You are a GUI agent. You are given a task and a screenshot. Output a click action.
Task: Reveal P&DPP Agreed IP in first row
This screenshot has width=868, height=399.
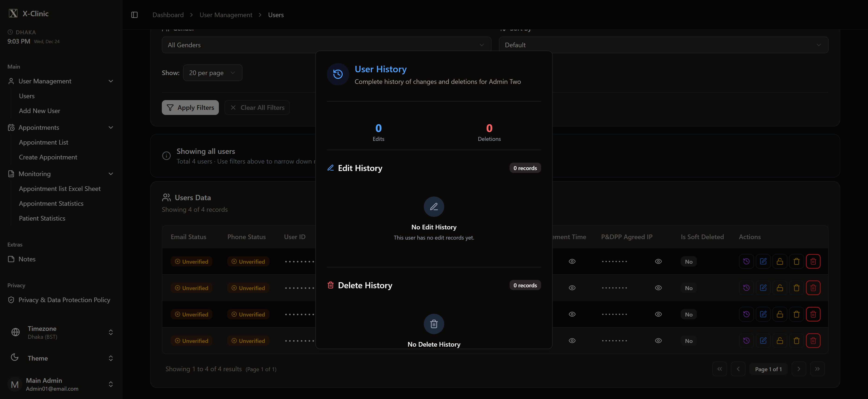(x=658, y=261)
